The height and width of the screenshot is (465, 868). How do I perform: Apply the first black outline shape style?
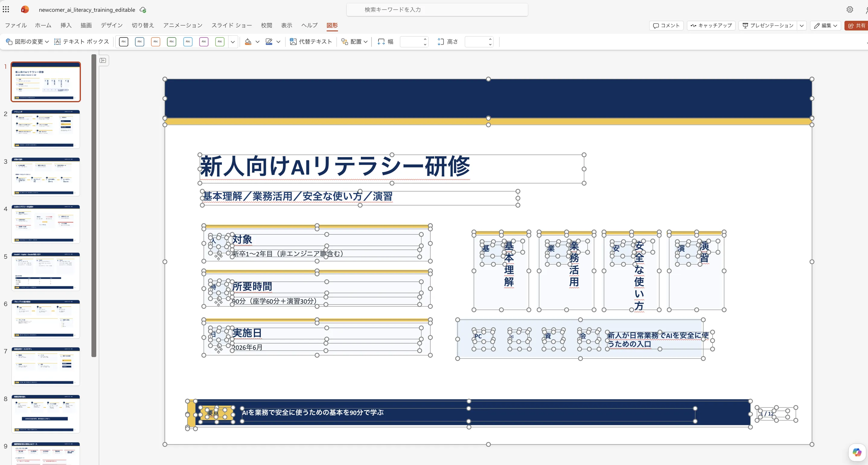coord(124,41)
